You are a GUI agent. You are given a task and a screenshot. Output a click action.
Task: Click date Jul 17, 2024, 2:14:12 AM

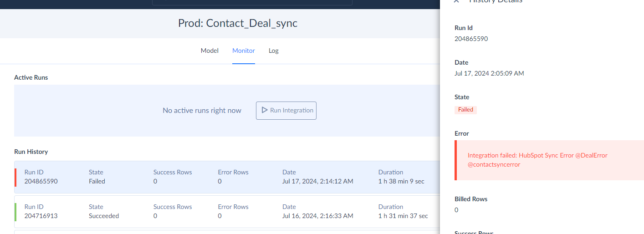(317, 181)
